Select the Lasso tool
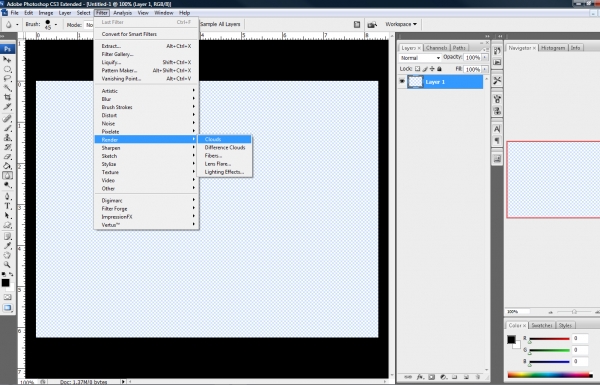This screenshot has width=600, height=385. coord(7,79)
